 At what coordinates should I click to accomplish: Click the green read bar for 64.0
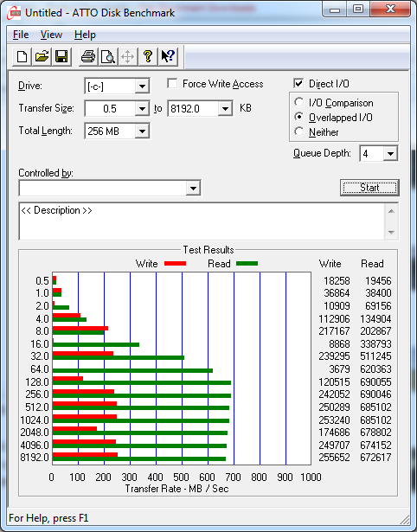coord(132,370)
